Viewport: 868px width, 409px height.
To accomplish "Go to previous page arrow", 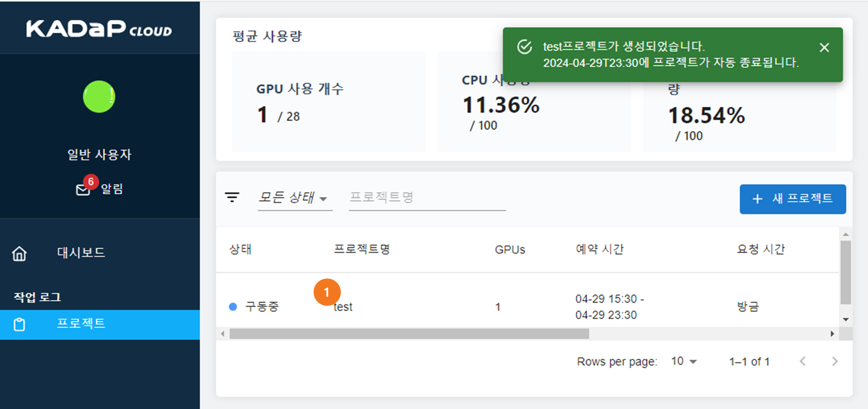I will click(x=802, y=361).
